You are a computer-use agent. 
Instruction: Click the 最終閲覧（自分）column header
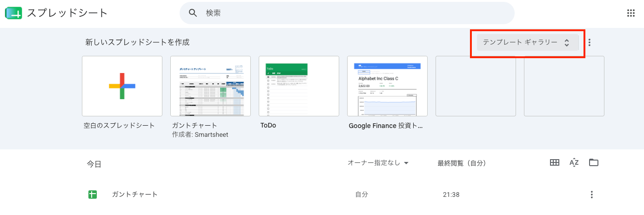coord(462,163)
